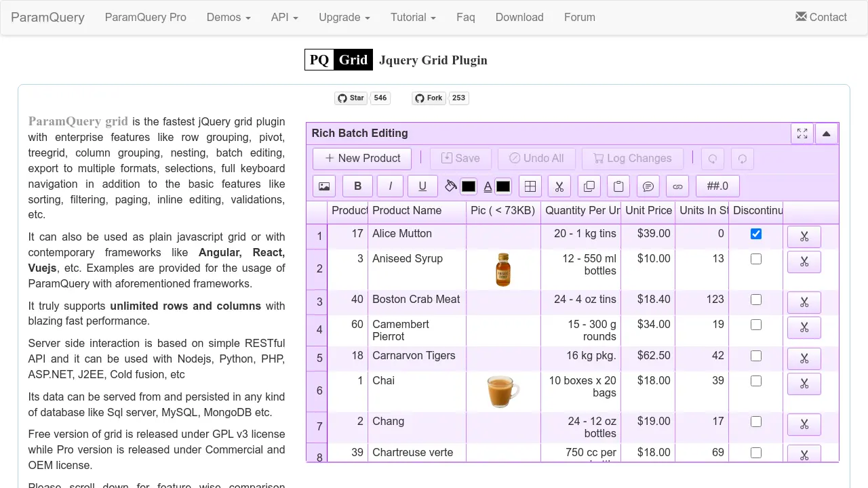This screenshot has width=868, height=488.
Task: Add a New Product
Action: pyautogui.click(x=362, y=159)
